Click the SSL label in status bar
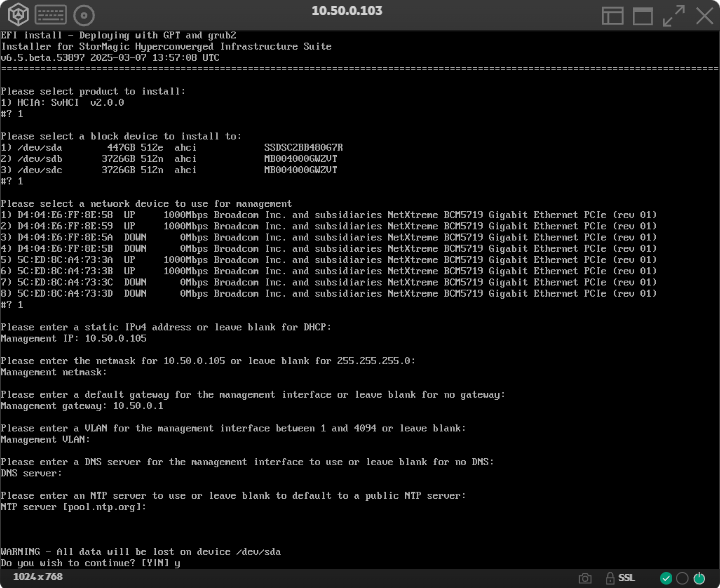The height and width of the screenshot is (588, 720). [x=626, y=578]
